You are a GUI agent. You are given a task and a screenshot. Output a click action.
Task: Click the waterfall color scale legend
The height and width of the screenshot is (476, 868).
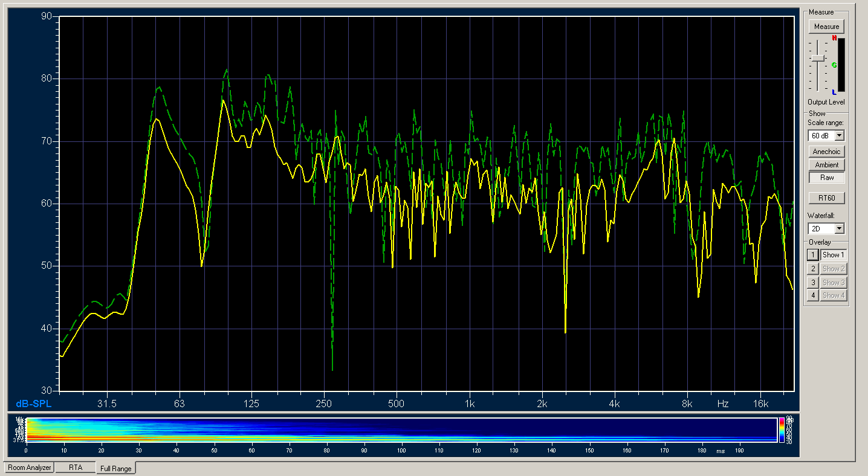click(782, 430)
